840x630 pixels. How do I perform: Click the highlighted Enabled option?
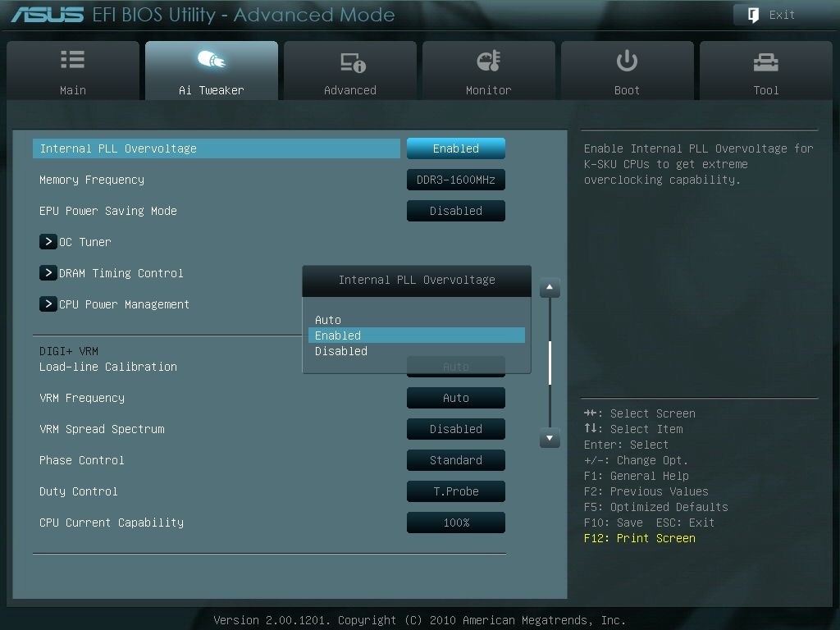[x=416, y=336]
